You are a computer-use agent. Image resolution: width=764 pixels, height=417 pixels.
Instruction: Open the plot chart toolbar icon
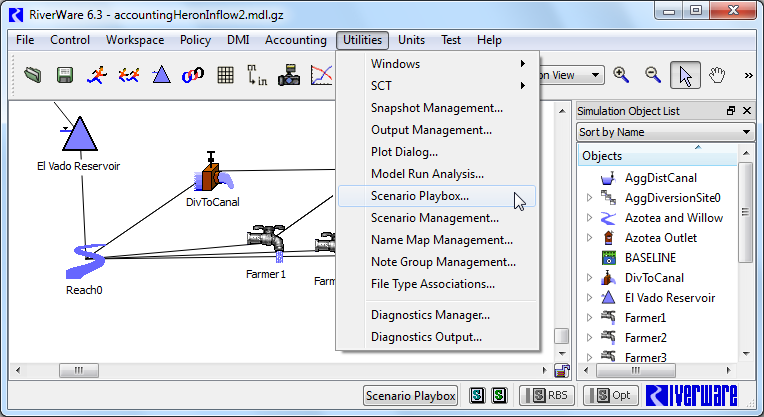click(321, 75)
